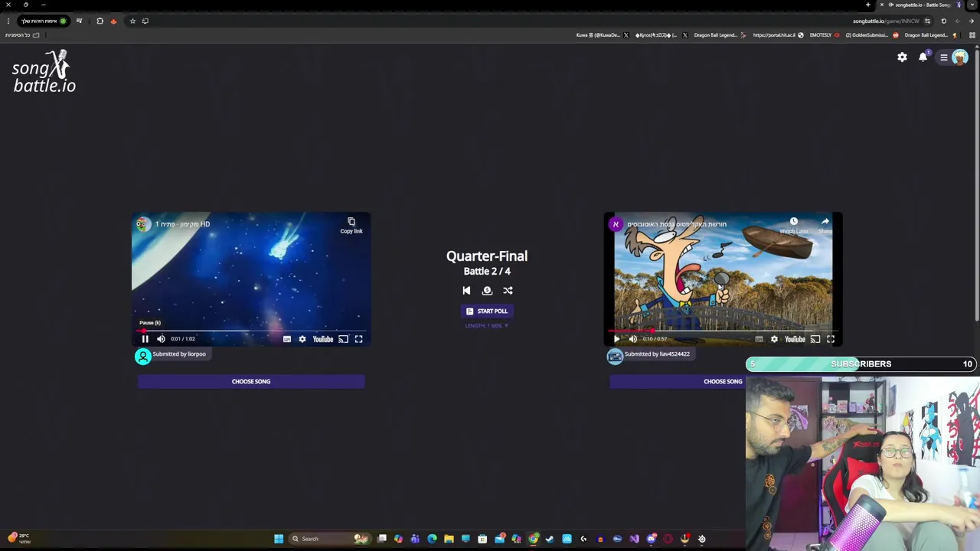Open user profile avatar

pos(960,57)
